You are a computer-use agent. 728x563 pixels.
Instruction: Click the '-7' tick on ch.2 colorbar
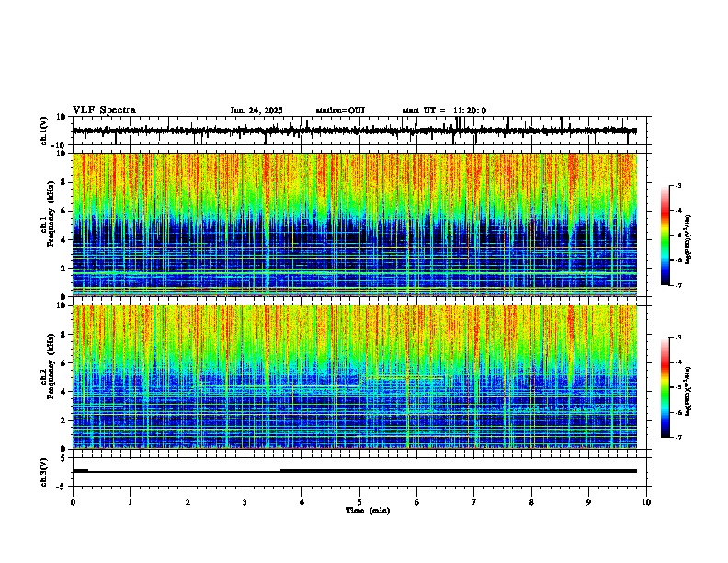[677, 437]
